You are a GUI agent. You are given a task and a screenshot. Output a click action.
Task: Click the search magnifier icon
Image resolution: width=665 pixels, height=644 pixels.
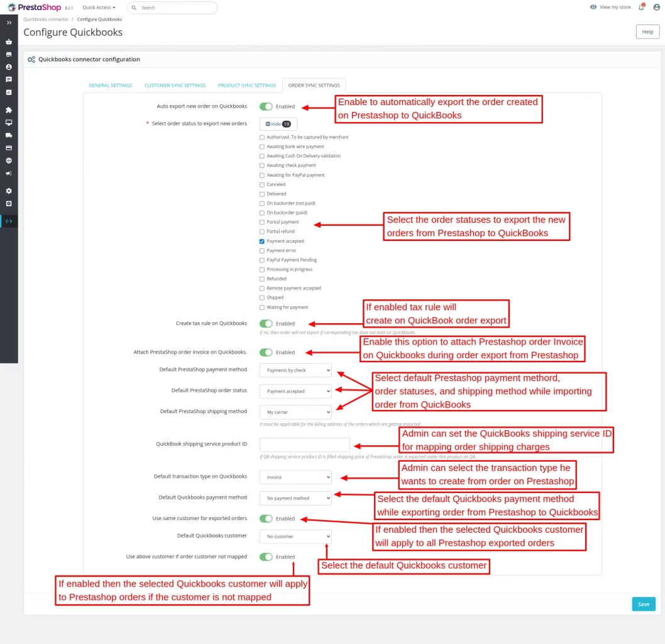tap(134, 8)
